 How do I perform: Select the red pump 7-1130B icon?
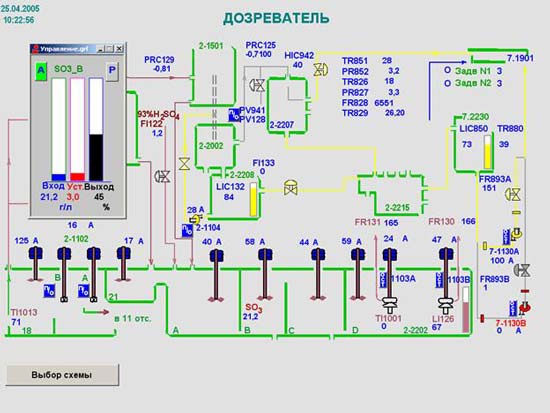coord(525,307)
